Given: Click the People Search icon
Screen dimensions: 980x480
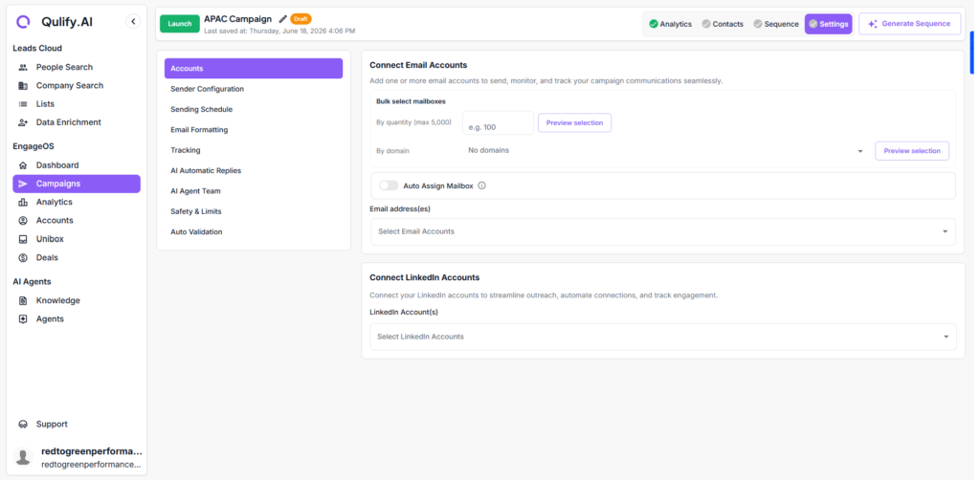Looking at the screenshot, I should [23, 68].
